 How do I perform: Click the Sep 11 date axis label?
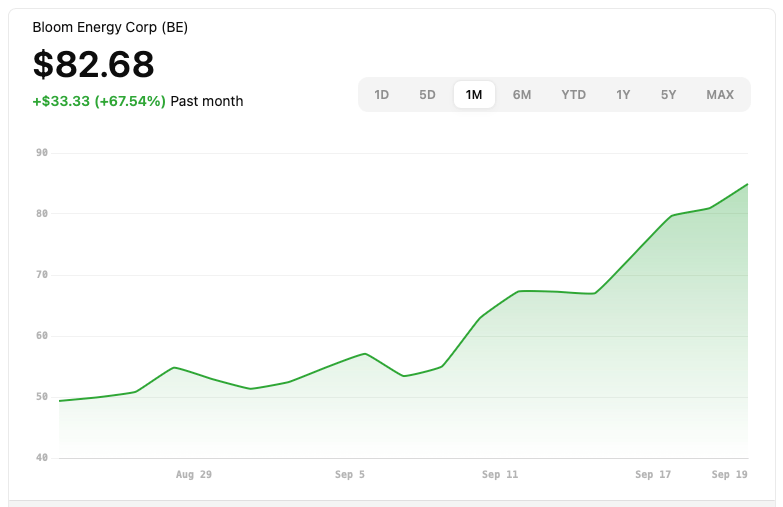[x=500, y=475]
